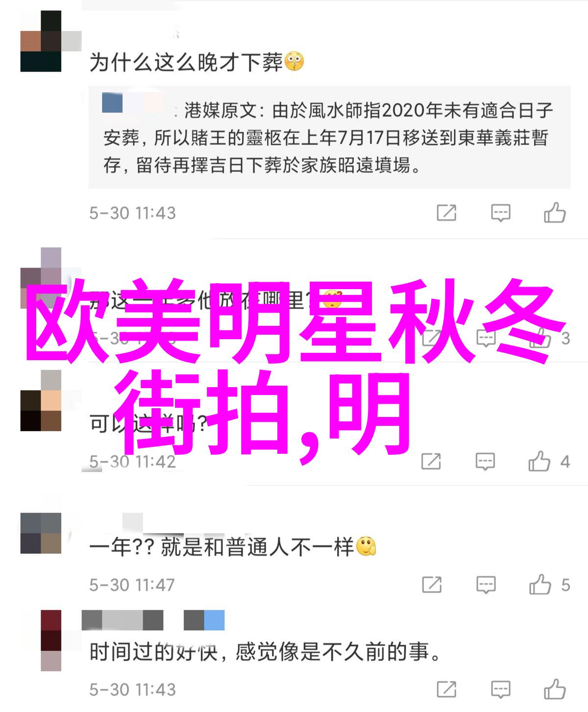This screenshot has width=588, height=712.
Task: Like the 为什么这么晚才下葬 comment
Action: [554, 213]
